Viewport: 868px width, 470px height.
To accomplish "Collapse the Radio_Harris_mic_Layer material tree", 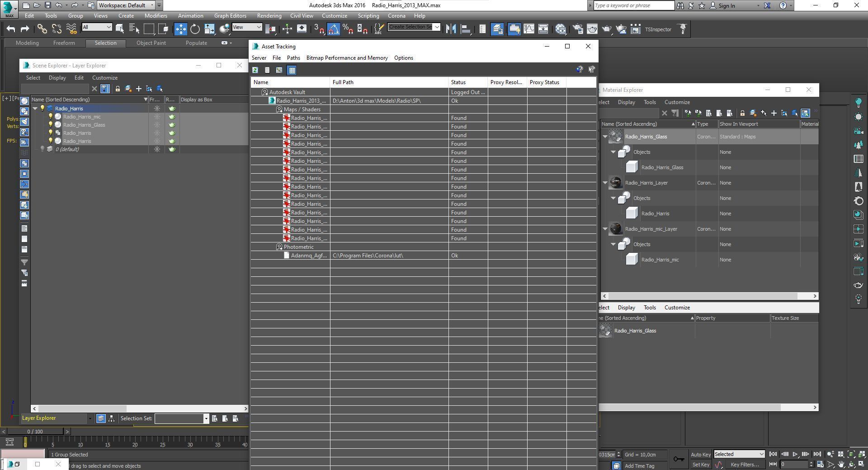I will [605, 229].
